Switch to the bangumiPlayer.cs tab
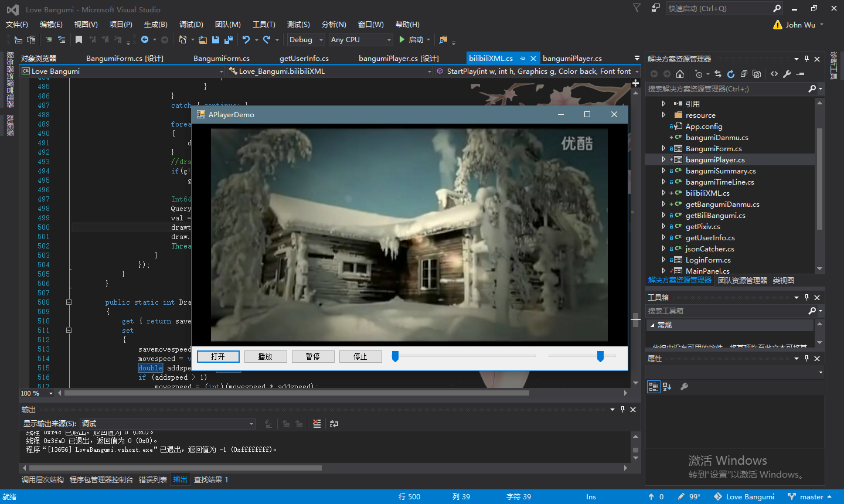 572,59
